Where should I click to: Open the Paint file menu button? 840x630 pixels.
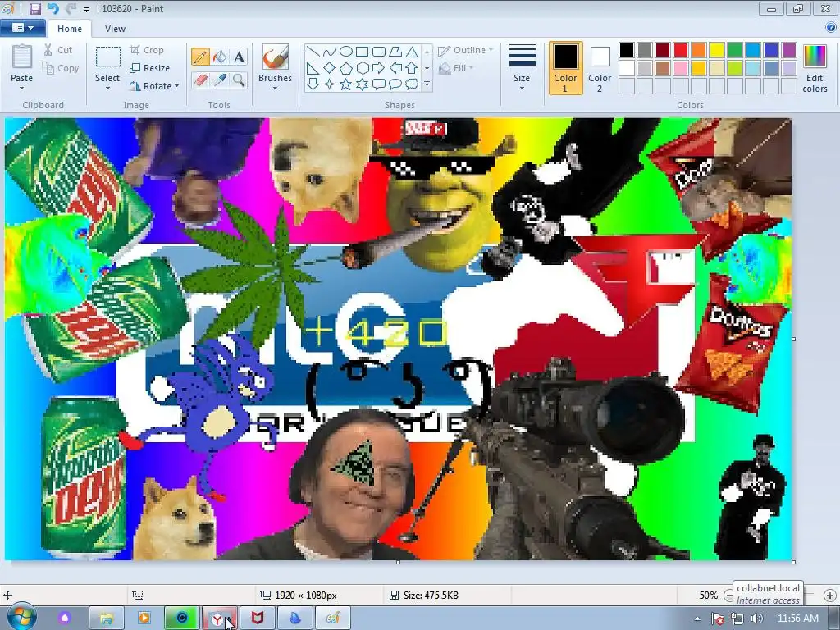click(x=22, y=28)
